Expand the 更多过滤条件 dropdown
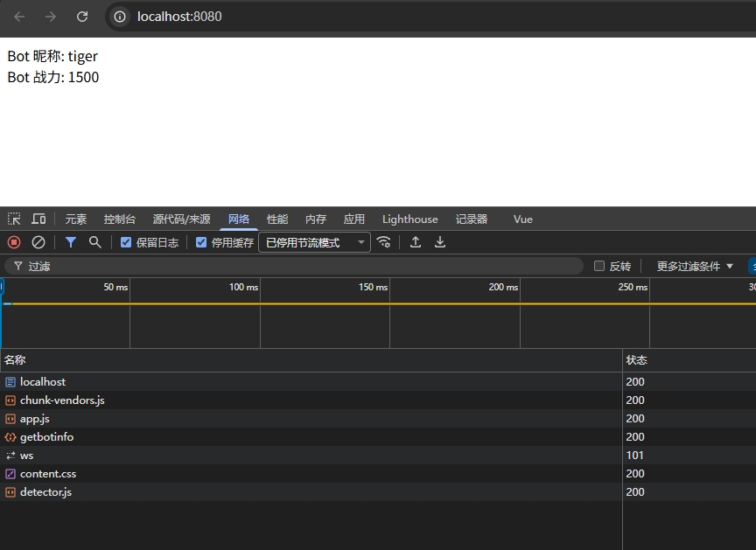Viewport: 756px width, 550px height. click(695, 266)
